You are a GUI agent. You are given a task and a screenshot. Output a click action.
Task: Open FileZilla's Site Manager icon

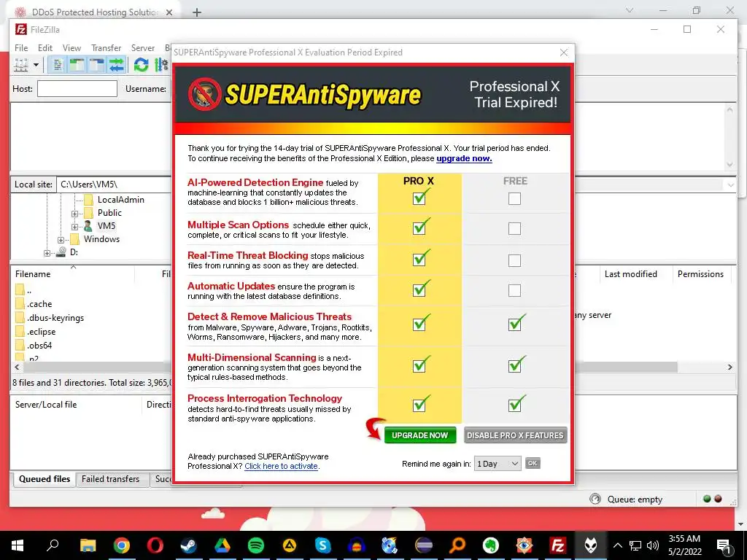[21, 65]
